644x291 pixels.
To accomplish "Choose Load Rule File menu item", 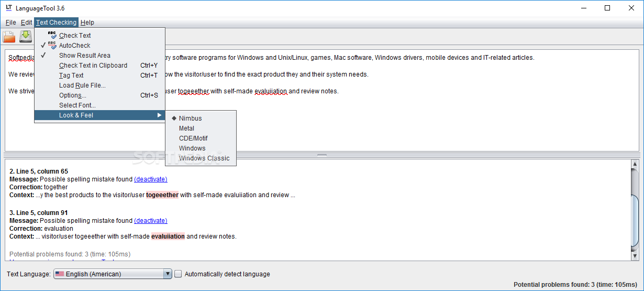I will point(99,85).
